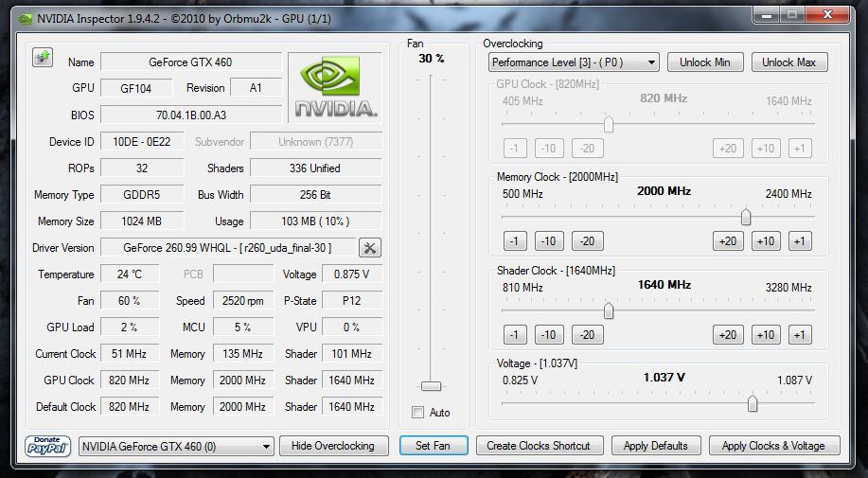Decrease Shader Clock by 10
This screenshot has width=868, height=478.
pyautogui.click(x=549, y=335)
